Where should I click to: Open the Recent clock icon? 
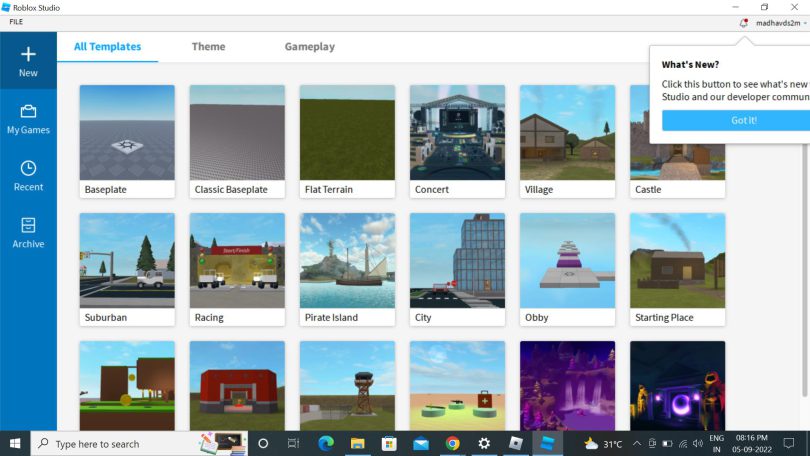[28, 169]
